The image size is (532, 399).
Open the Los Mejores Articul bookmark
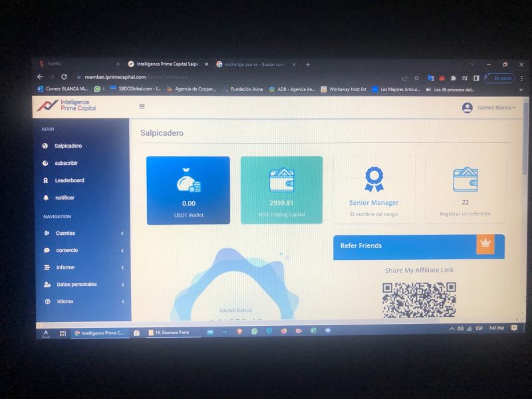(x=396, y=90)
